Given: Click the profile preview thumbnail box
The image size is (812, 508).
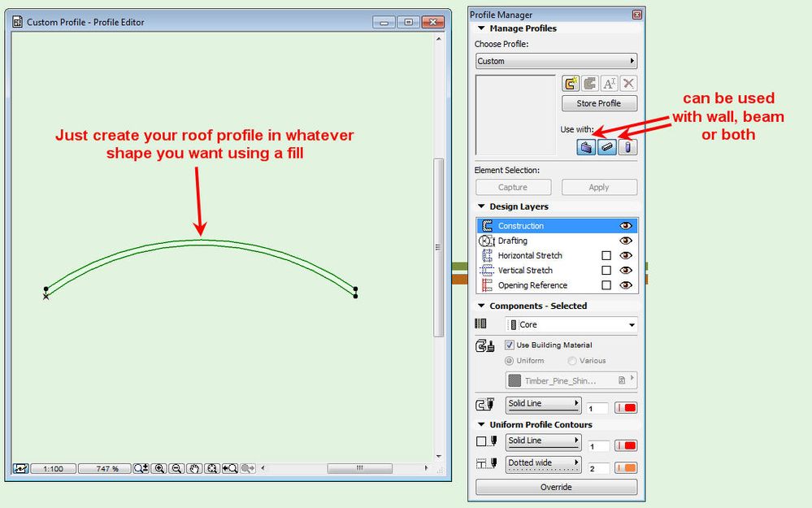Looking at the screenshot, I should [516, 115].
